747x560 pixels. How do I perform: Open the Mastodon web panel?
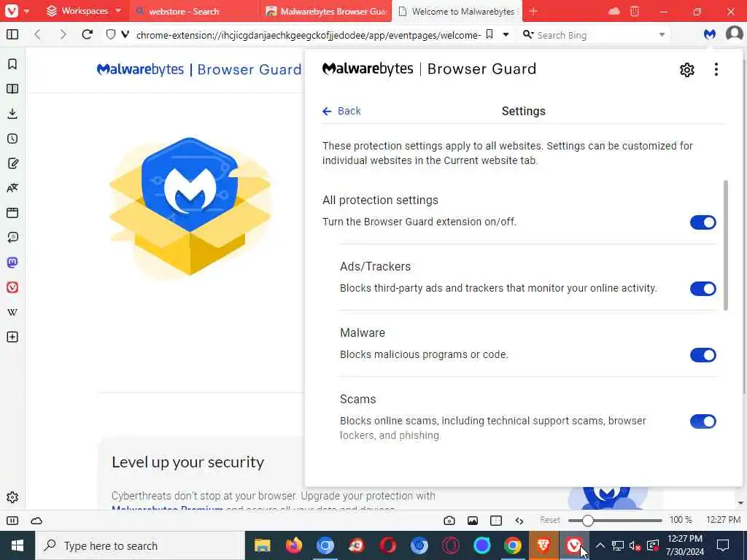[12, 262]
